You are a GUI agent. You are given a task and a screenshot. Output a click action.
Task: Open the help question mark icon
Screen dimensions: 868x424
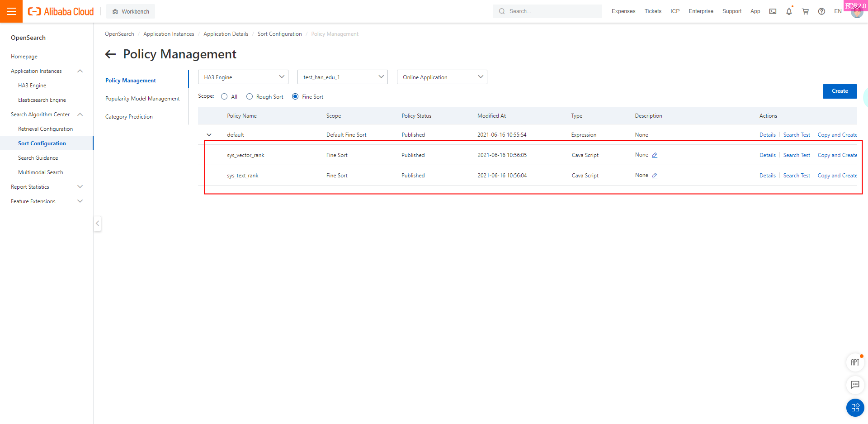821,11
